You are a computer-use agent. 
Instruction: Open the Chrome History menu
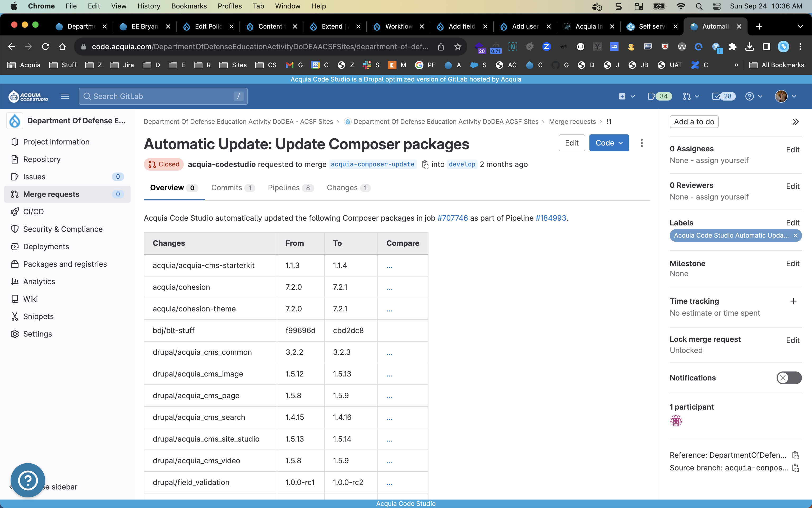pos(149,6)
